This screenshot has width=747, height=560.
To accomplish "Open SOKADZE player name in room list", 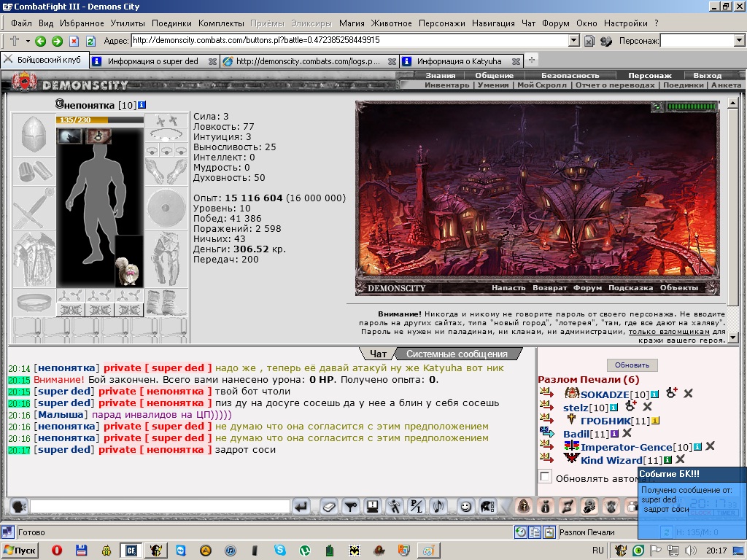I will [x=605, y=394].
